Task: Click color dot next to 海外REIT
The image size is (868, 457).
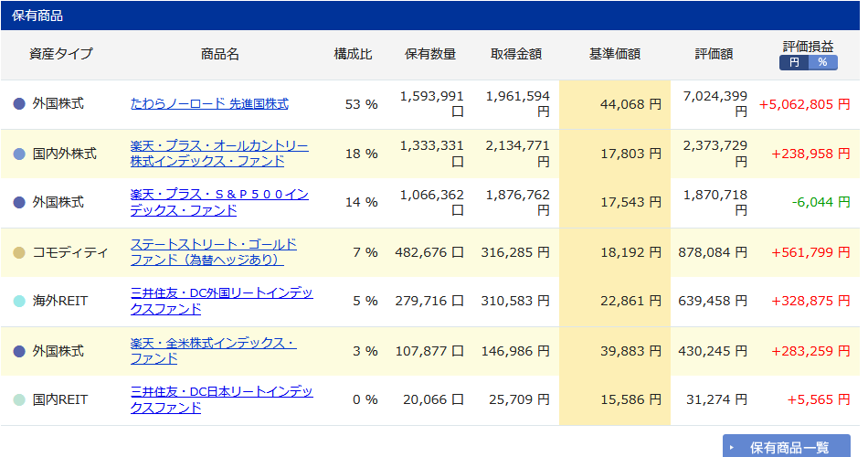Action: pyautogui.click(x=19, y=302)
